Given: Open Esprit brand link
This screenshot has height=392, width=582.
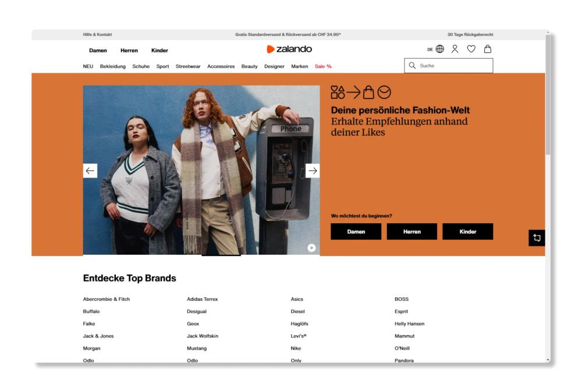Looking at the screenshot, I should pyautogui.click(x=401, y=311).
